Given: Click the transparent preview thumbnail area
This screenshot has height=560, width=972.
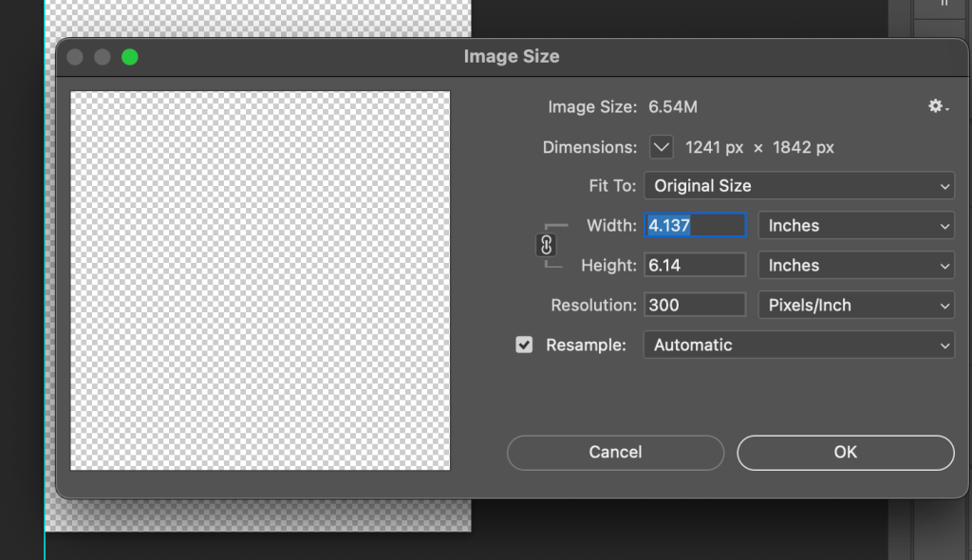Looking at the screenshot, I should click(x=260, y=281).
